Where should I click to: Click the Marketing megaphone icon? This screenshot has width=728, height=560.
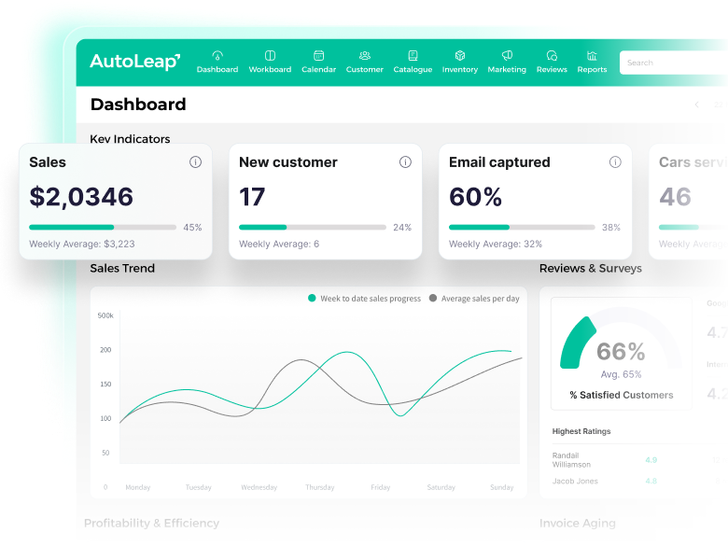pos(507,56)
